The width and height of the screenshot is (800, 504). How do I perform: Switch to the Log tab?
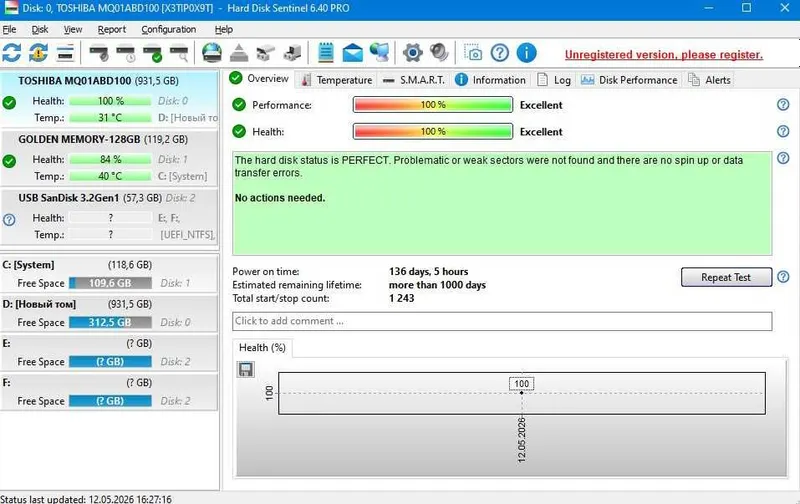click(x=554, y=80)
